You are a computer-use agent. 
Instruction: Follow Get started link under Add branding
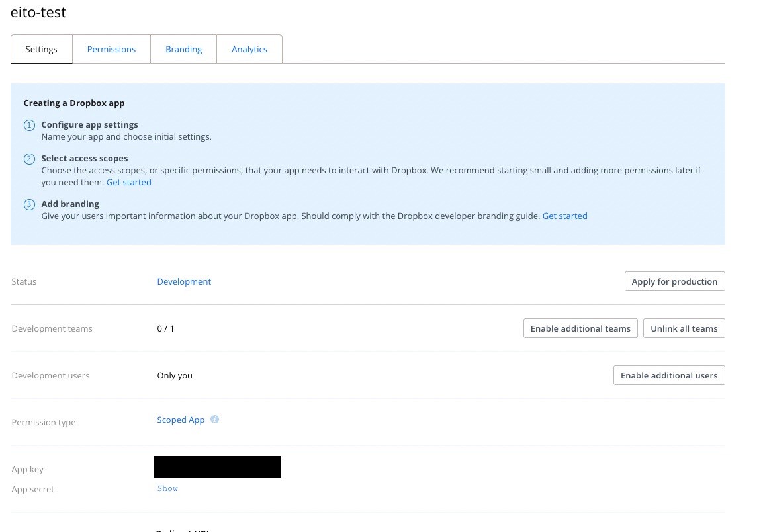pos(565,216)
